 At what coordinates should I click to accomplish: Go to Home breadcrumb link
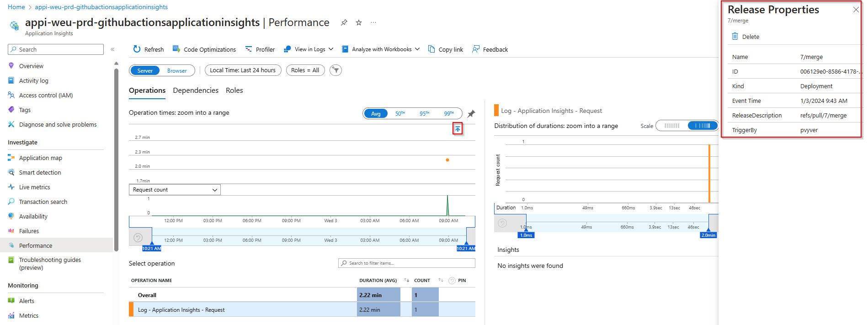16,7
